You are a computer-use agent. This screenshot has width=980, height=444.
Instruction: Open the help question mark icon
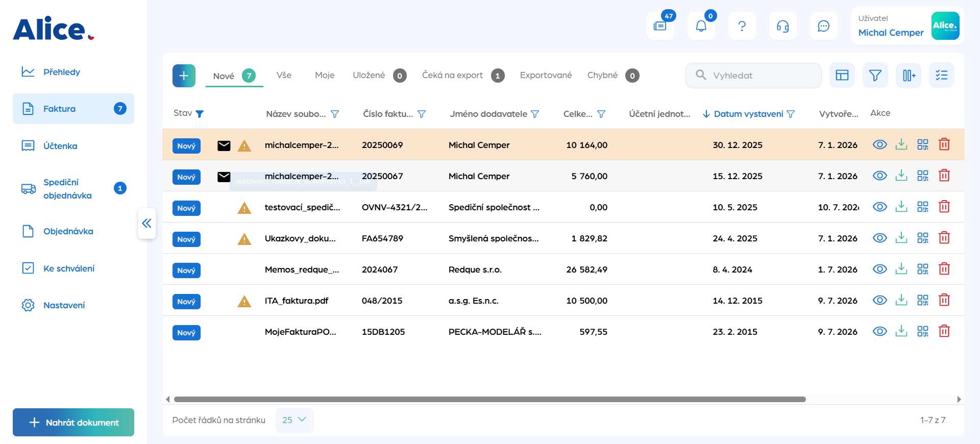click(742, 26)
